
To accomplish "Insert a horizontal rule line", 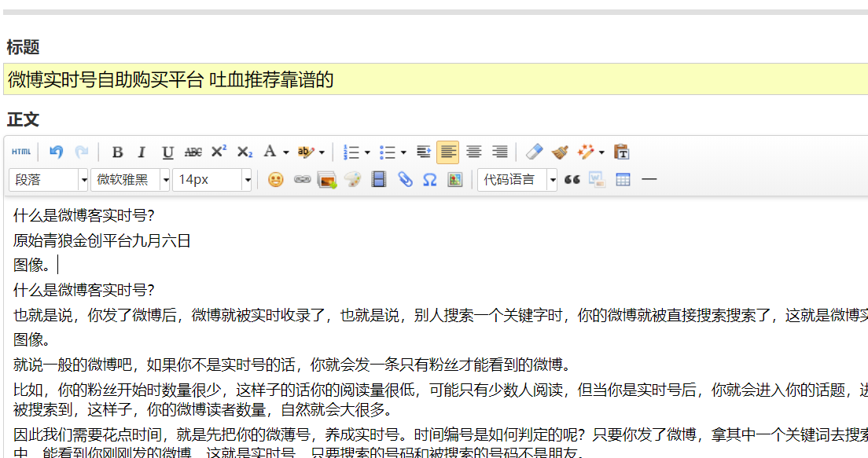I will tap(649, 180).
